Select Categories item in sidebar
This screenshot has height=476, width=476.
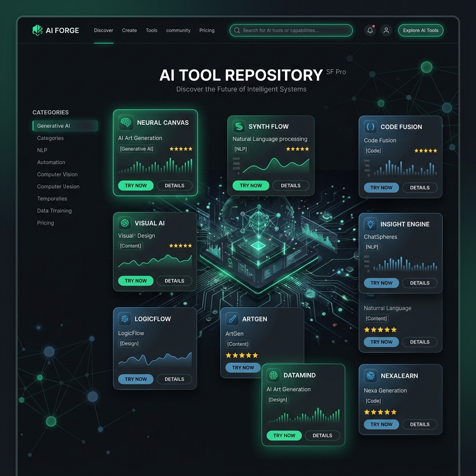pyautogui.click(x=50, y=138)
